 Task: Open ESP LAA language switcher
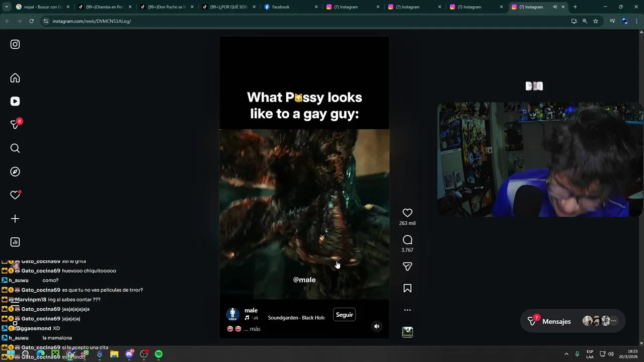tap(590, 354)
